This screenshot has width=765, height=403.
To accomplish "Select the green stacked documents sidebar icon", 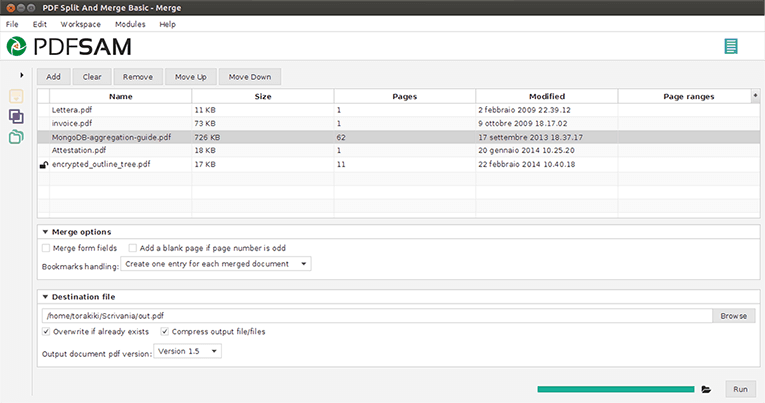I will (x=17, y=137).
